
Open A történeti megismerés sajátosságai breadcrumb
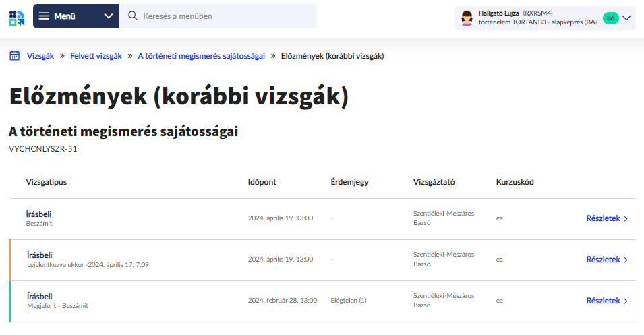[x=201, y=56]
